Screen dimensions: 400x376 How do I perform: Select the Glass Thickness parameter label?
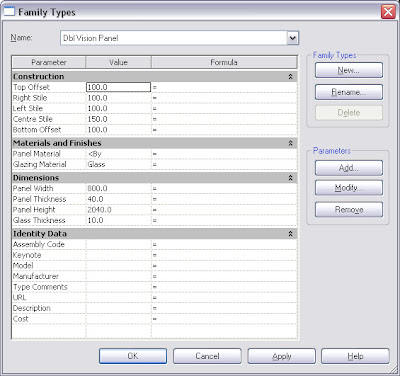tap(39, 221)
